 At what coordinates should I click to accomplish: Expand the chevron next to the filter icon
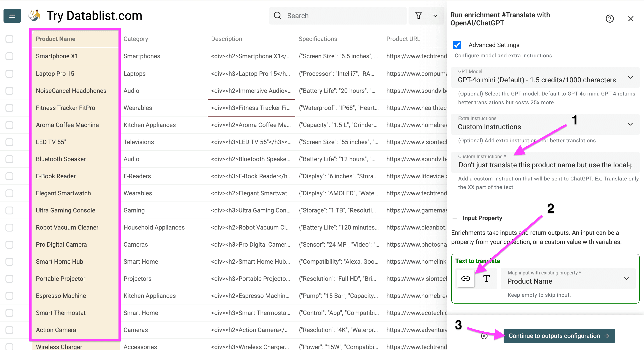click(435, 16)
